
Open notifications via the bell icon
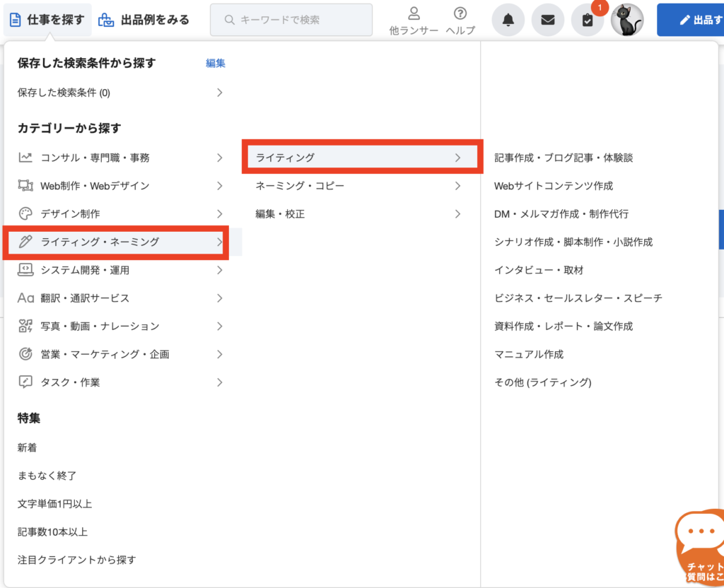coord(508,19)
